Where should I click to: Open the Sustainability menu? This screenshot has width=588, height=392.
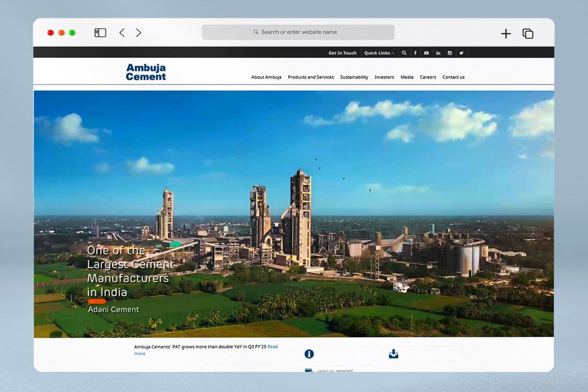(354, 77)
